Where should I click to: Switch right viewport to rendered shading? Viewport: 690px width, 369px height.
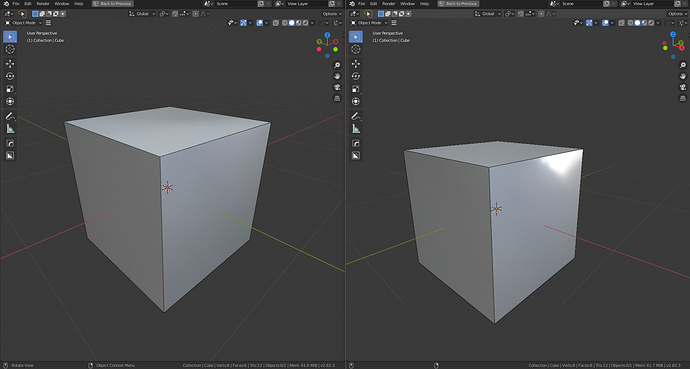[x=651, y=23]
